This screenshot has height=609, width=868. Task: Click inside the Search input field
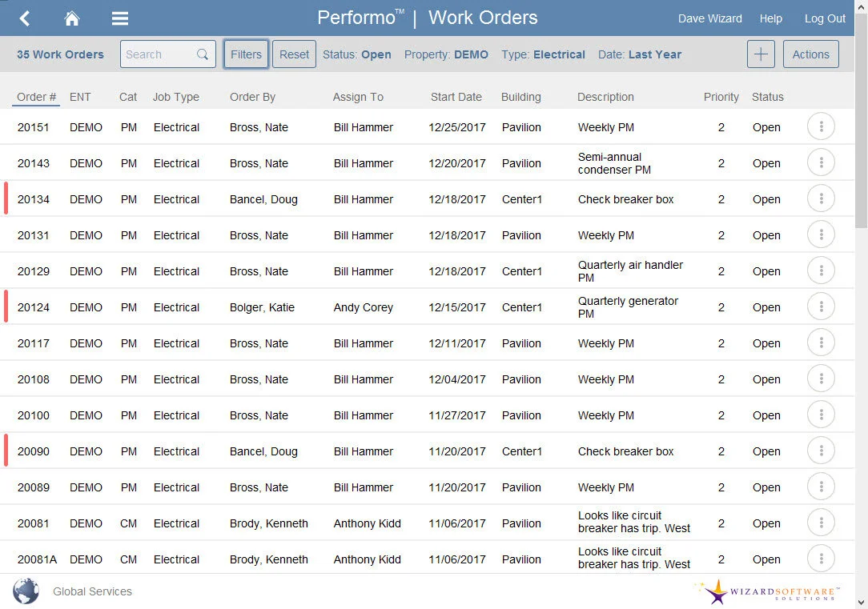160,54
